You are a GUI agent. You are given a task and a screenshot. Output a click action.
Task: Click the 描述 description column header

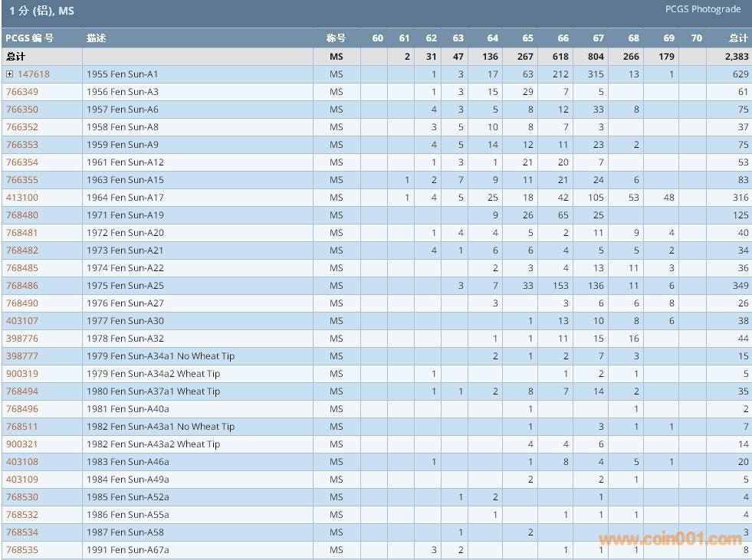[x=96, y=38]
